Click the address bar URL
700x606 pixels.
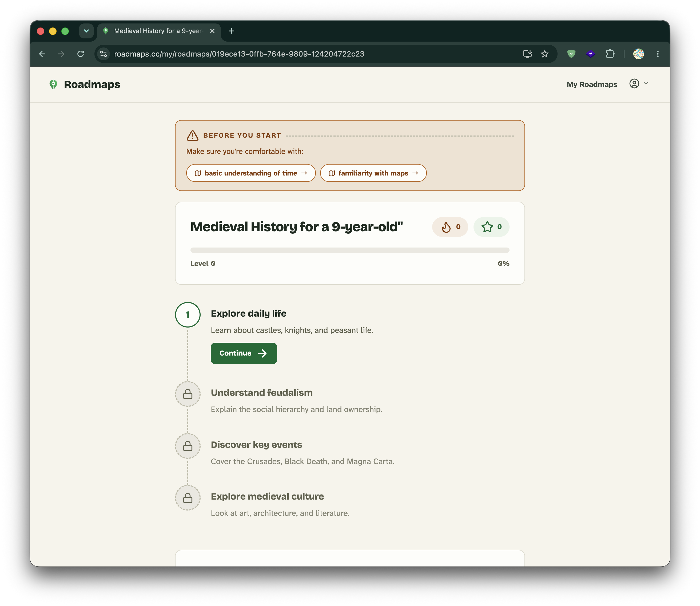[239, 54]
